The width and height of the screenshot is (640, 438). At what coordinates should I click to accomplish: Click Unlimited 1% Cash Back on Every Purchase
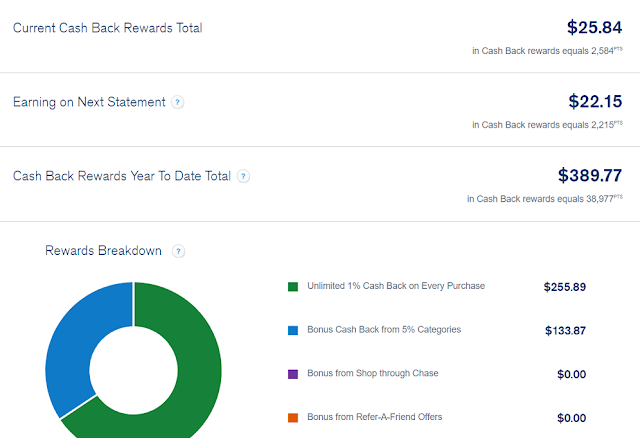tap(396, 286)
